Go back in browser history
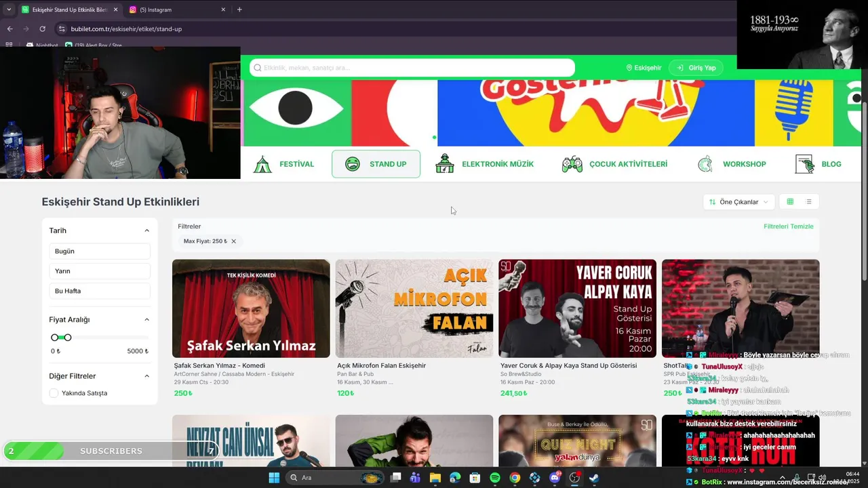This screenshot has height=488, width=868. pos(9,28)
